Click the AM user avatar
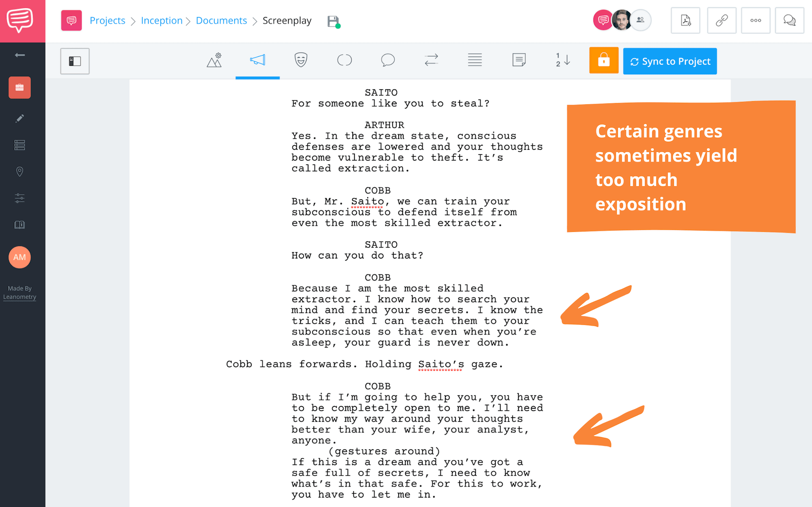 (19, 257)
